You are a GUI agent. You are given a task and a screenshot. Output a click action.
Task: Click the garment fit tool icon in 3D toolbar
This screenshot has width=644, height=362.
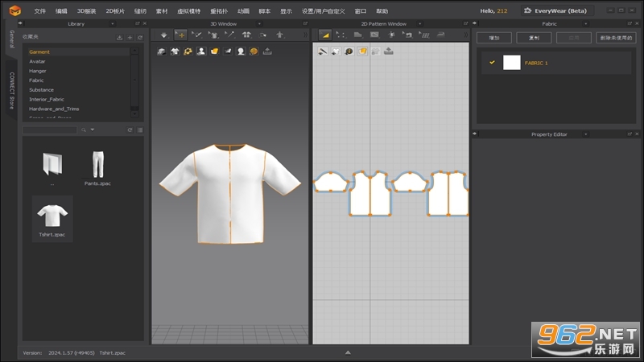[213, 35]
